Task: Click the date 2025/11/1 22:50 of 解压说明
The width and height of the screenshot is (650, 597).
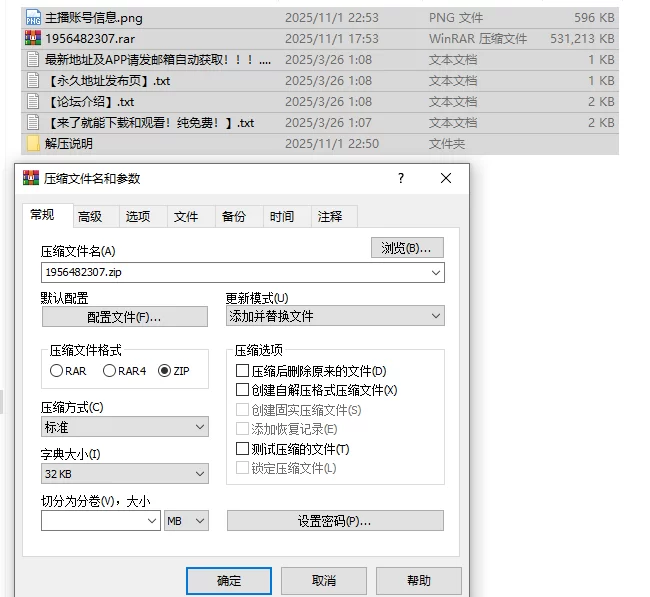Action: pos(332,144)
